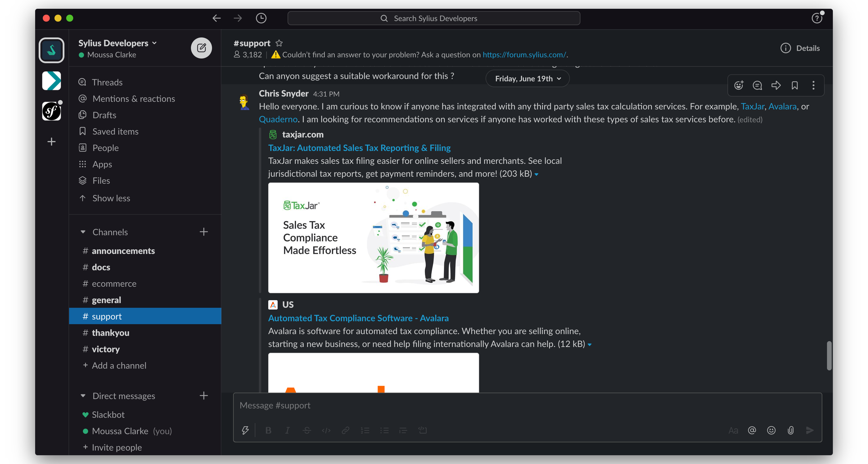This screenshot has width=868, height=464.
Task: Click the emoji reaction icon
Action: [739, 85]
